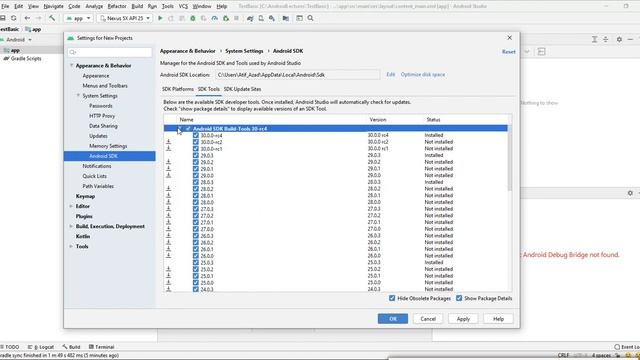This screenshot has width=640, height=360.
Task: Click the Expand All icon in the right panel
Action: 594,39
